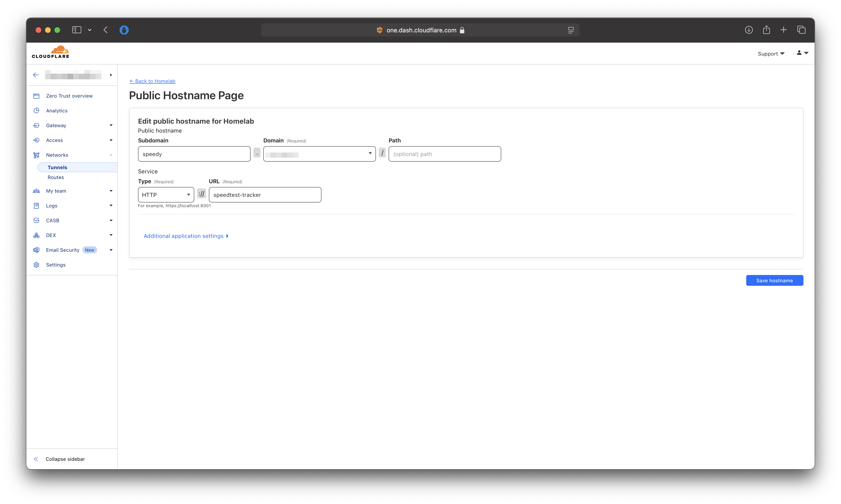Open Safari downloads icon

point(749,30)
